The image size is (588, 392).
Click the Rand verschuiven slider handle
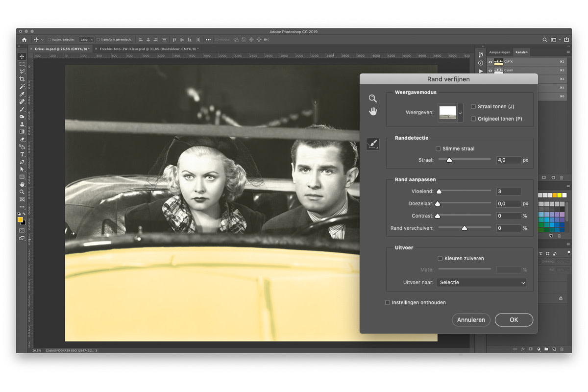[x=465, y=228]
